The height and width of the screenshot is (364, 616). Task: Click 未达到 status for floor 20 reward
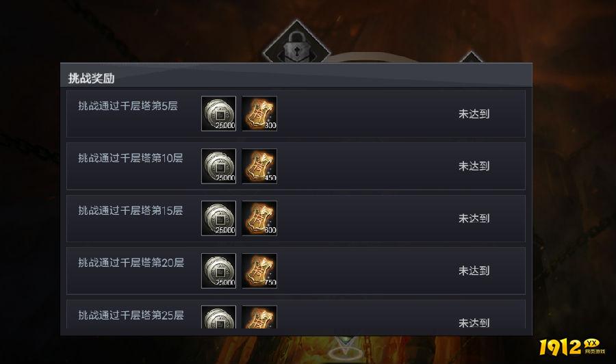click(x=474, y=270)
